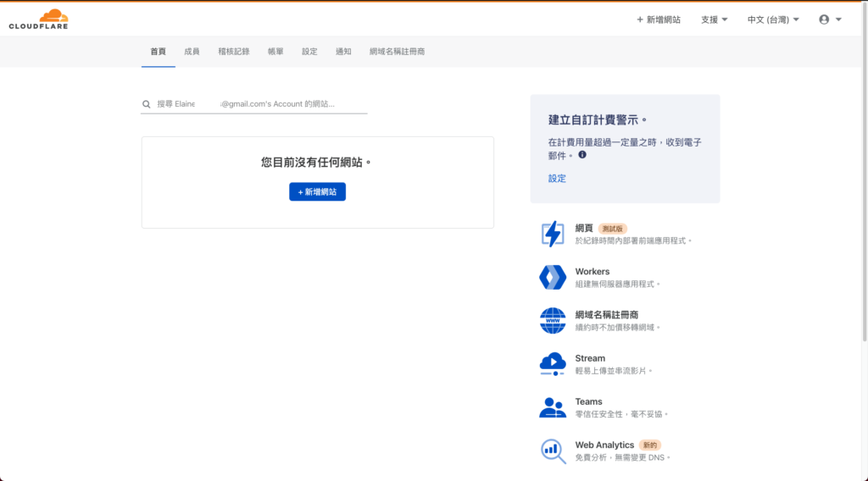Click the billing alert info icon
This screenshot has width=868, height=481.
(582, 155)
